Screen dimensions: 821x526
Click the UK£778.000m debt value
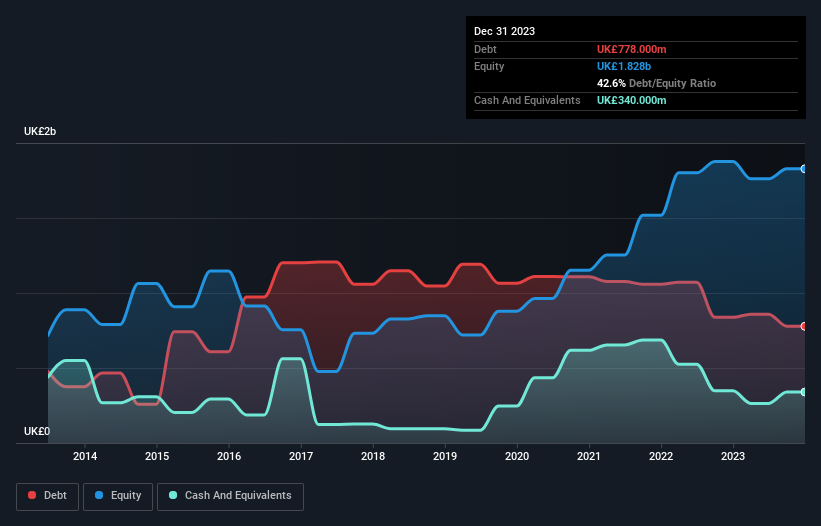click(631, 49)
